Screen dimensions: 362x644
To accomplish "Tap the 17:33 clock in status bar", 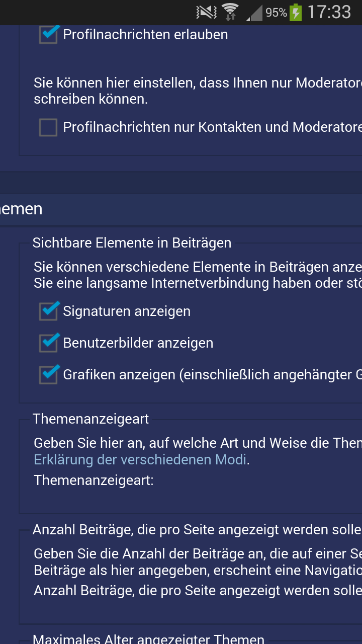I will [329, 12].
